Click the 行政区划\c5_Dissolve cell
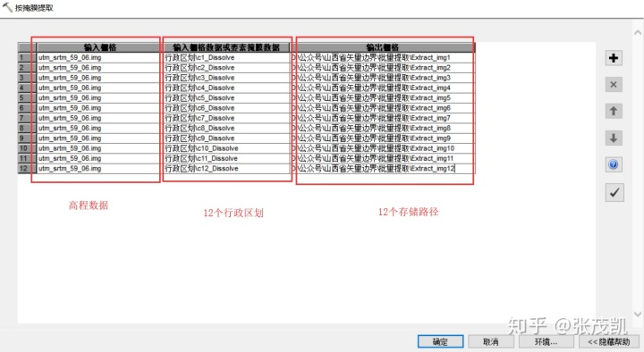This screenshot has height=352, width=644. (226, 97)
